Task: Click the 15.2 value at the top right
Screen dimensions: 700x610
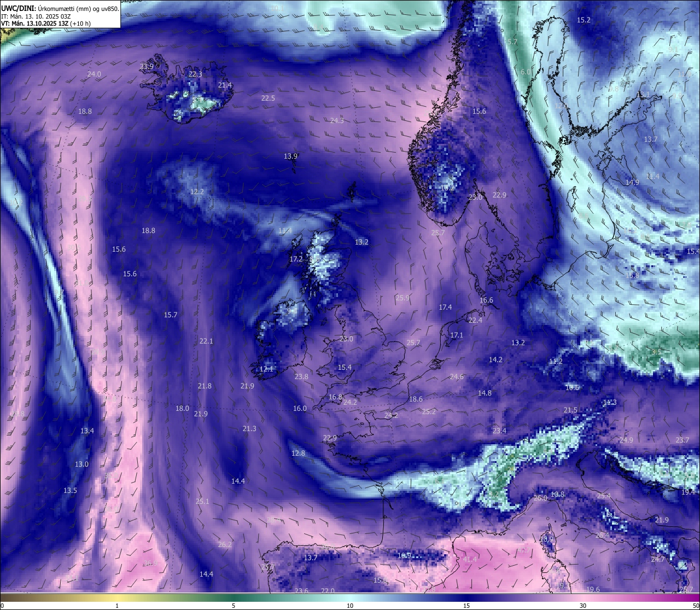Action: tap(584, 20)
